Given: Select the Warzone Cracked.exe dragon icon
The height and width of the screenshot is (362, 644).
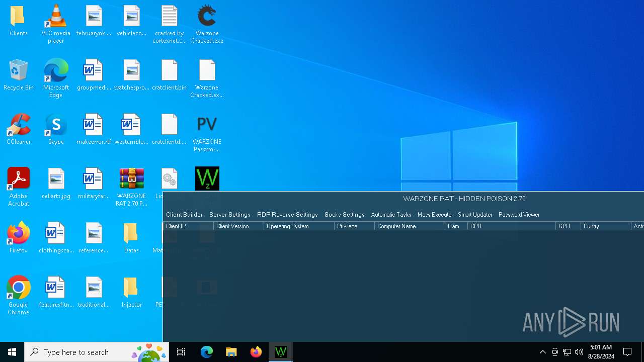Looking at the screenshot, I should tap(207, 16).
